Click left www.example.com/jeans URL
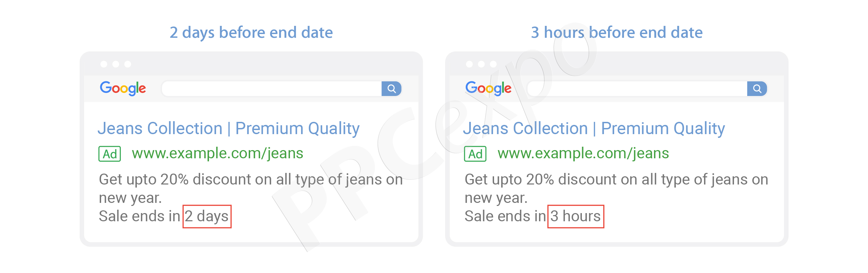The width and height of the screenshot is (868, 273). [x=217, y=154]
